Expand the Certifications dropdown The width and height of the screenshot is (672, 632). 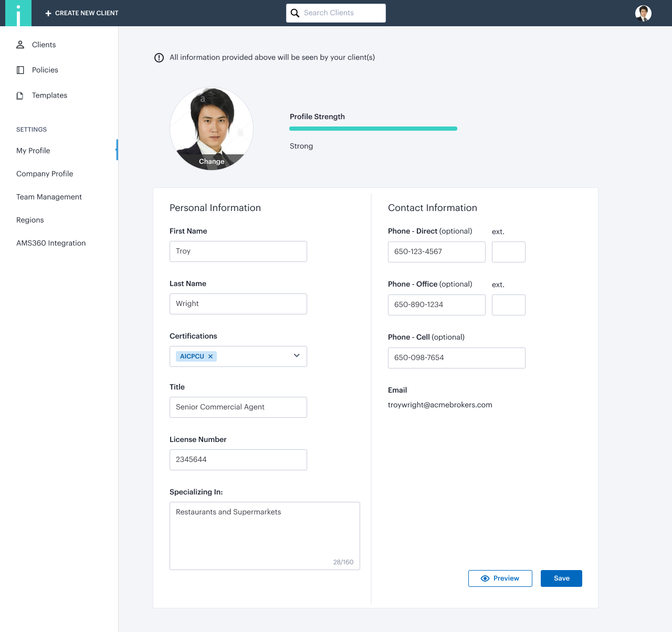(297, 356)
